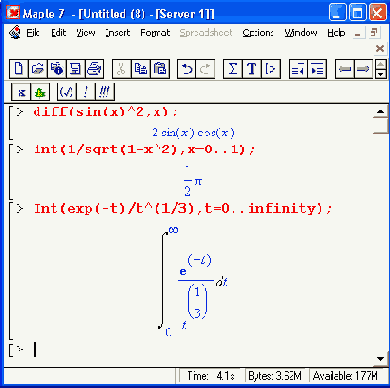390x388 pixels.
Task: Execute the worksheet with triple exclamation icon
Action: coord(105,92)
